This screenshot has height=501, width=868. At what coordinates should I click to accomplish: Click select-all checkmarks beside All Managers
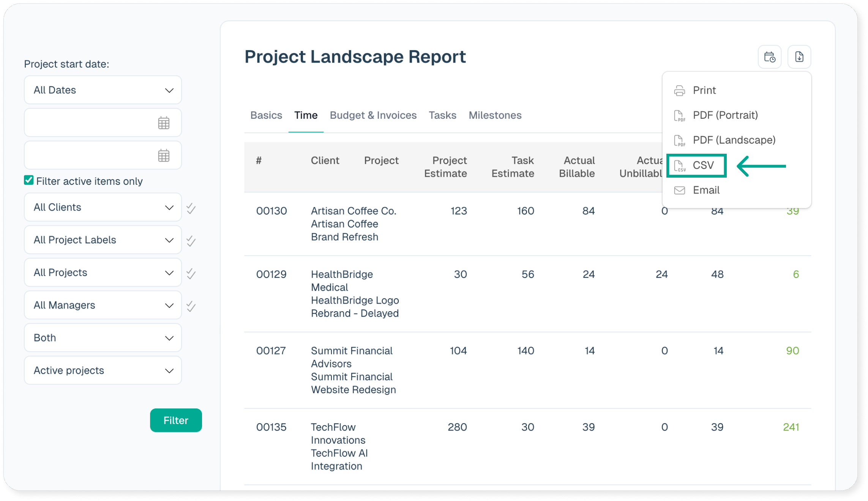191,306
